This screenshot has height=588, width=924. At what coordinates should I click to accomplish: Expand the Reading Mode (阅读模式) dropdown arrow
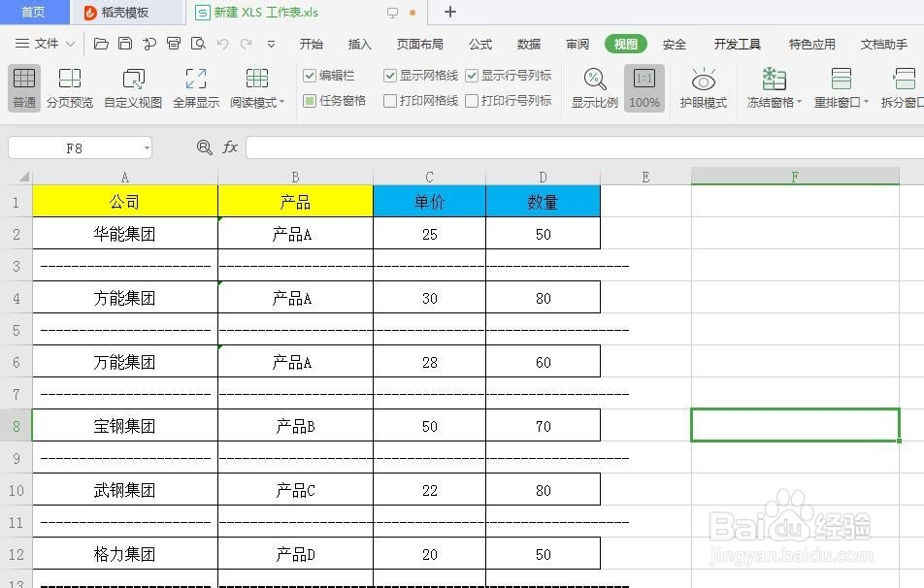[x=281, y=102]
